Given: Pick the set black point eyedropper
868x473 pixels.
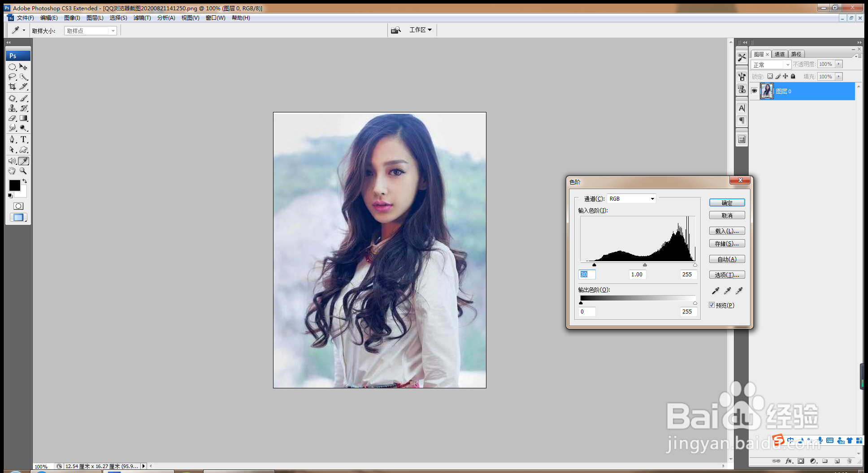Looking at the screenshot, I should [716, 291].
